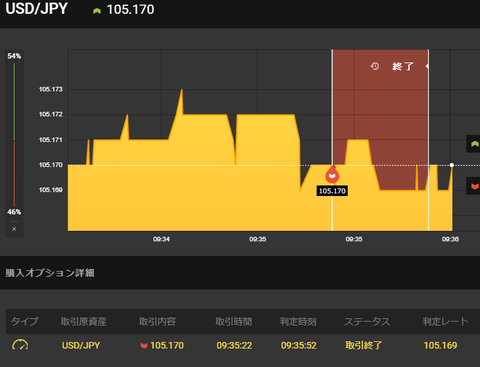
Task: Click the 取引終了 status cell
Action: tap(364, 345)
